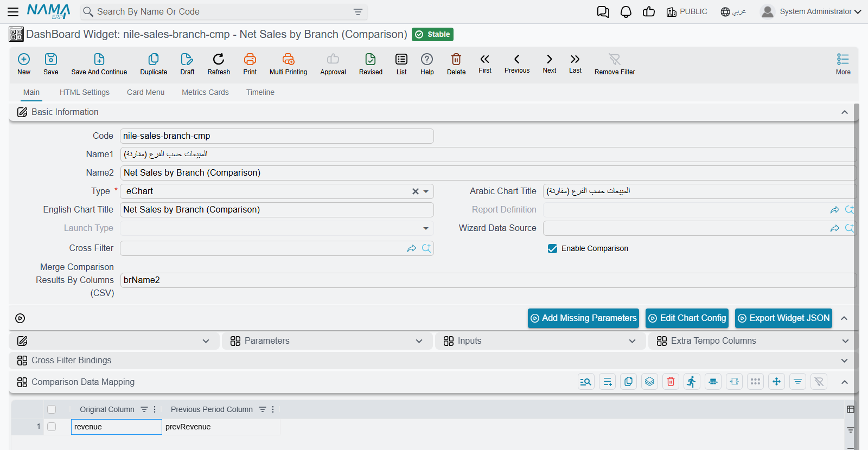This screenshot has height=450, width=868.
Task: Open the More actions menu
Action: coord(843,63)
